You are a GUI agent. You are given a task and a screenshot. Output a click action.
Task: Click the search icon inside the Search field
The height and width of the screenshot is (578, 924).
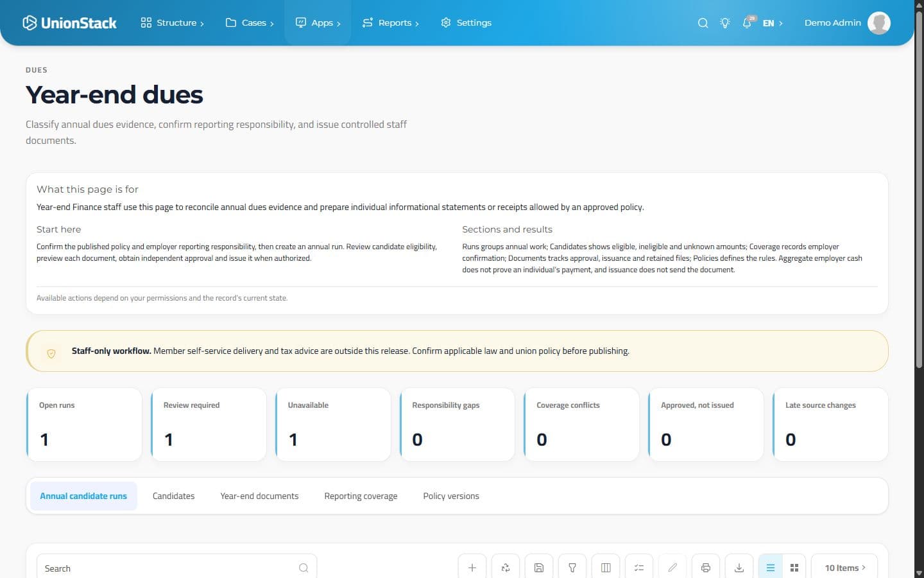tap(304, 568)
